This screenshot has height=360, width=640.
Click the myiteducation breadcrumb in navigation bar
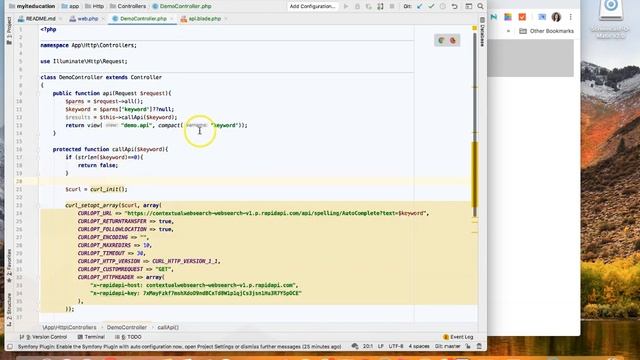click(x=32, y=7)
